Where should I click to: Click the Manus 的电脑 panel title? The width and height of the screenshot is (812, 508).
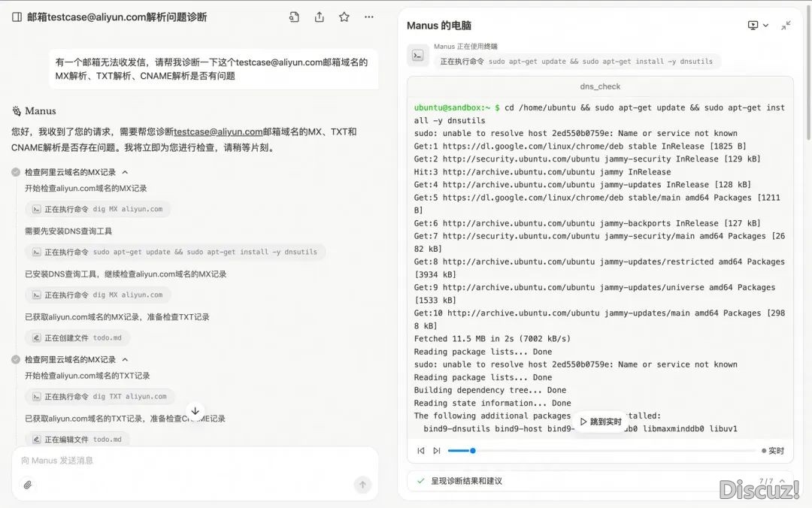(439, 26)
